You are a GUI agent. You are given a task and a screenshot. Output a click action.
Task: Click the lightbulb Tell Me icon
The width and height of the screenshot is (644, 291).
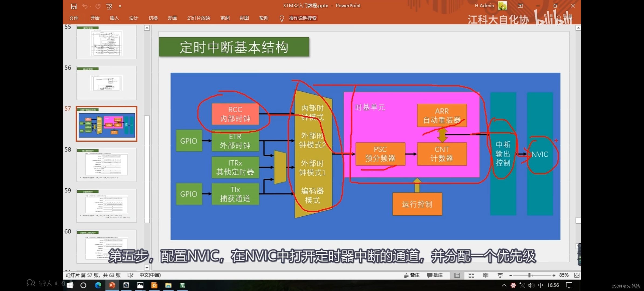[x=282, y=18]
